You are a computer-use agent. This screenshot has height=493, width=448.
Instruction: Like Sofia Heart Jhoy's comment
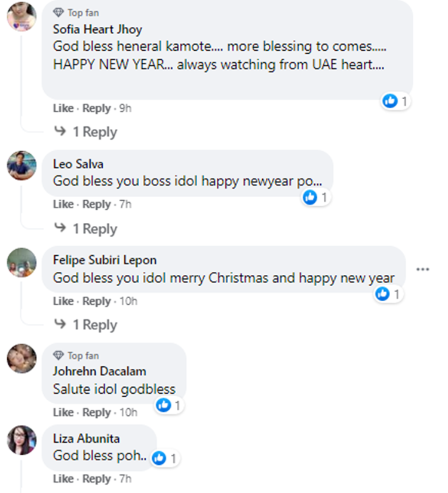click(x=63, y=108)
